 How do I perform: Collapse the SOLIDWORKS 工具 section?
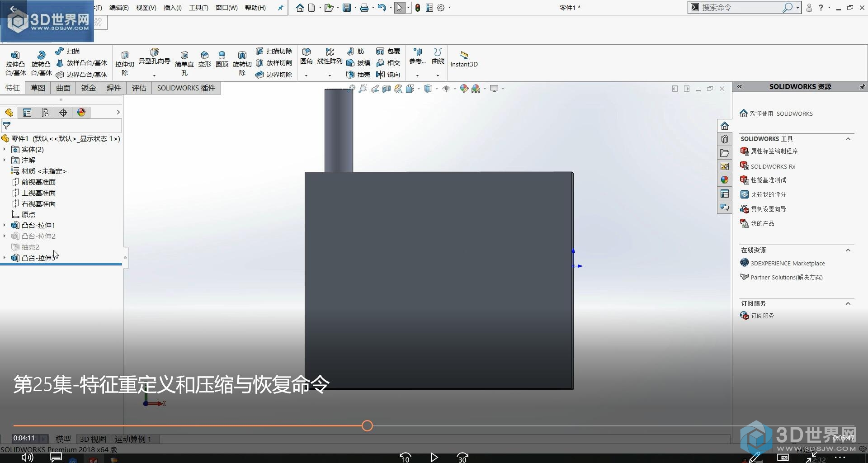click(848, 139)
